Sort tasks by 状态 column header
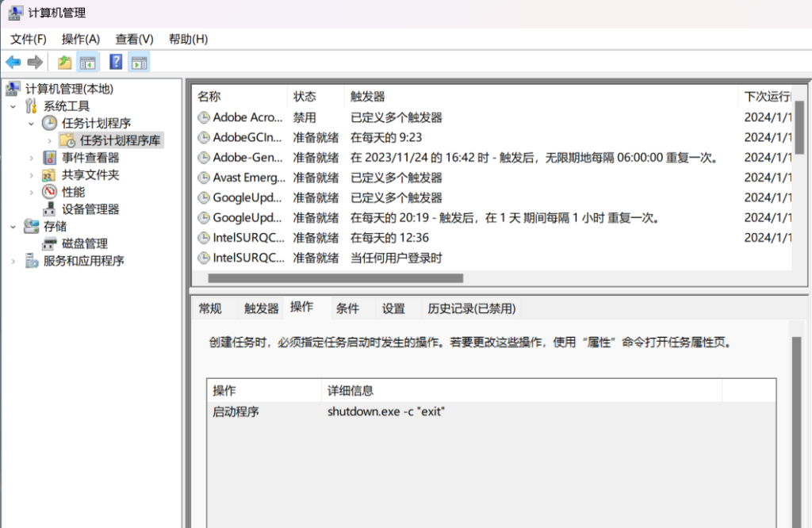 pos(305,96)
